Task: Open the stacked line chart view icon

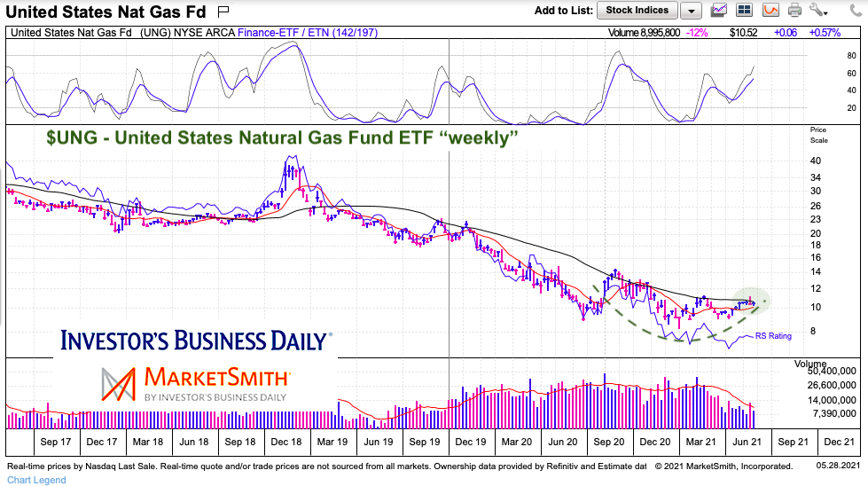Action: pos(719,10)
